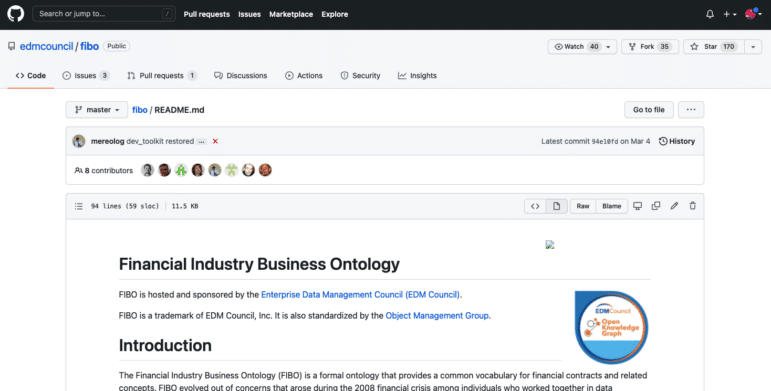Image resolution: width=771 pixels, height=391 pixels.
Task: Open Pull requests in top navigation
Action: [207, 14]
